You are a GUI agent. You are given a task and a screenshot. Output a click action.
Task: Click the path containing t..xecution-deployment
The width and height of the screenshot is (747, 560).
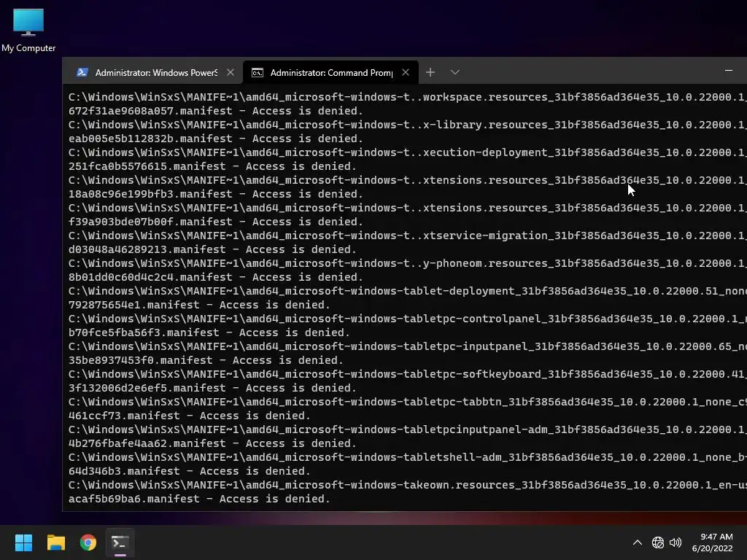tap(407, 152)
